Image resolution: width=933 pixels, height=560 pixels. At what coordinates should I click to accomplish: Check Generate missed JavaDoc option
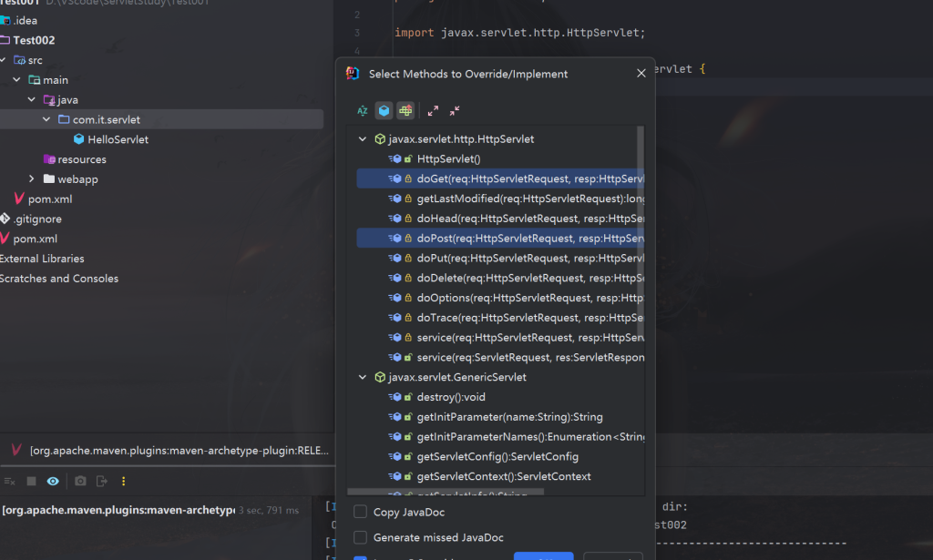pos(361,537)
